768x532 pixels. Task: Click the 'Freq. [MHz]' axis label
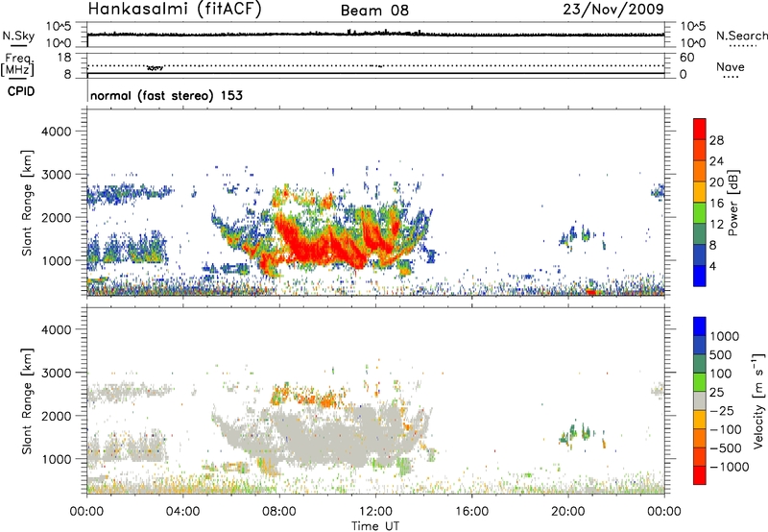click(x=17, y=65)
